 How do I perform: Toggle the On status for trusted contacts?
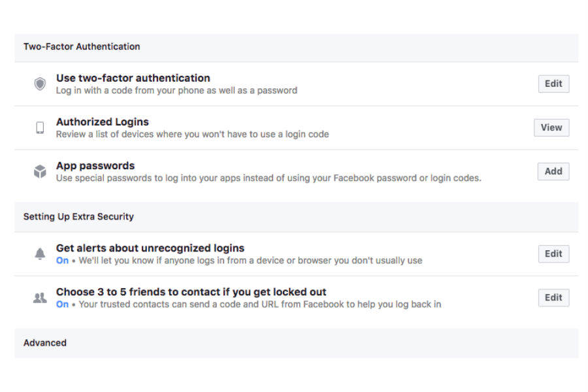click(62, 304)
